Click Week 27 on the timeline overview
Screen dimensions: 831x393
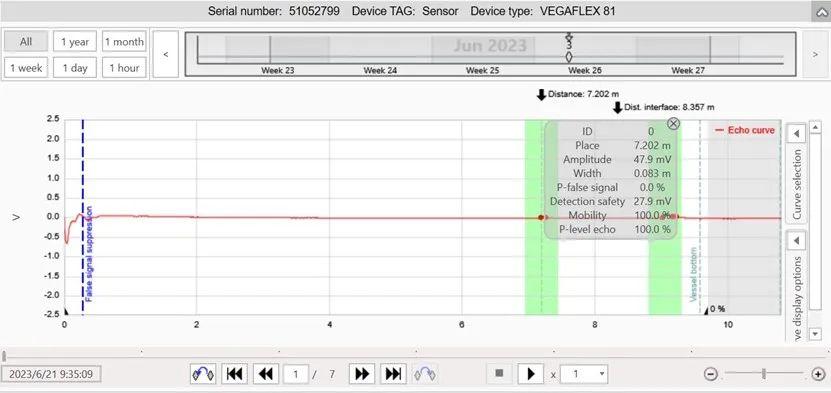[x=688, y=70]
